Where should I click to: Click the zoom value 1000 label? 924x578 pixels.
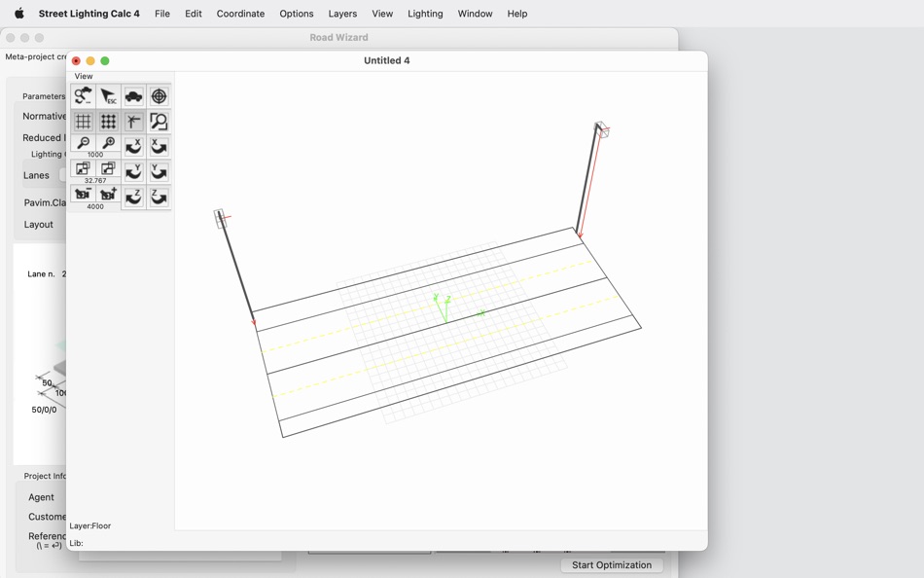coord(95,155)
